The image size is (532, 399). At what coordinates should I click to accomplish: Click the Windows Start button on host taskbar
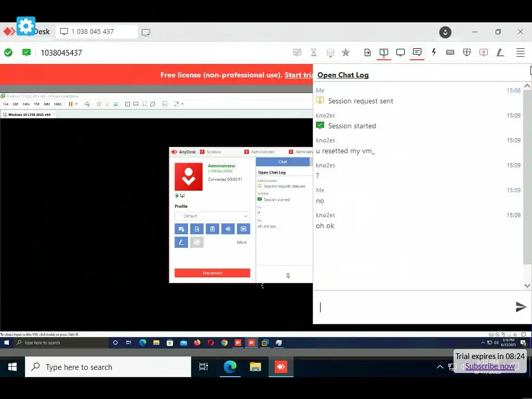pyautogui.click(x=12, y=367)
